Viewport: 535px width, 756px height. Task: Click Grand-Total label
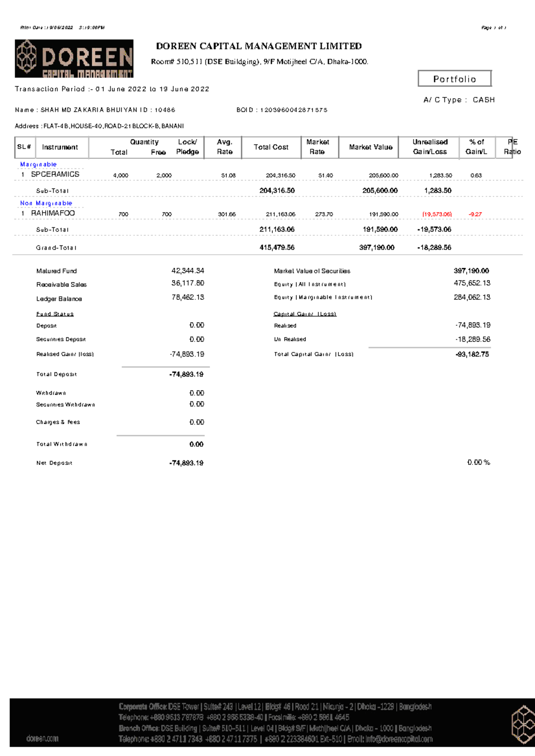tap(56, 248)
